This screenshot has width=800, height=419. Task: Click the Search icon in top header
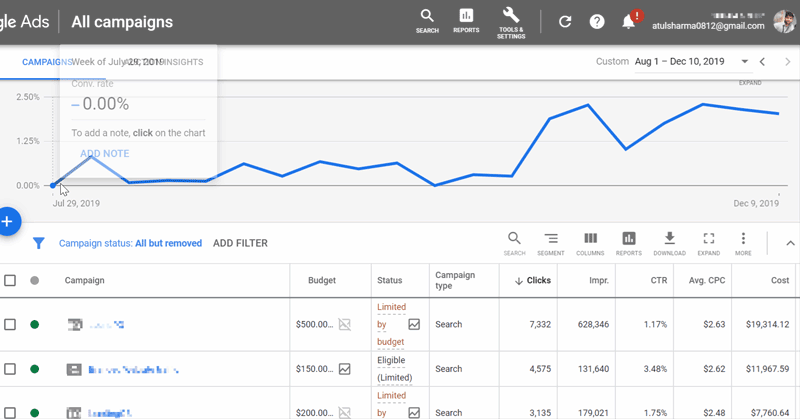tap(427, 20)
